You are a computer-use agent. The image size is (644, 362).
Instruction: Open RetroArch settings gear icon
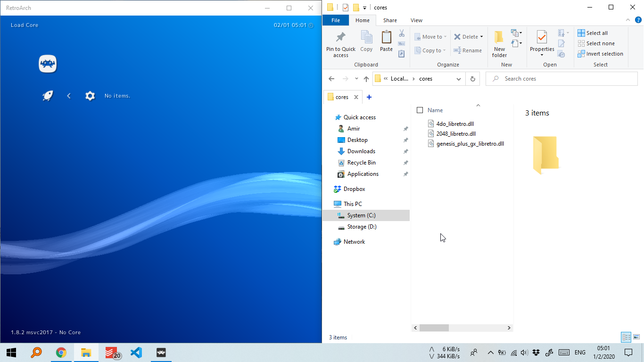[x=90, y=96]
